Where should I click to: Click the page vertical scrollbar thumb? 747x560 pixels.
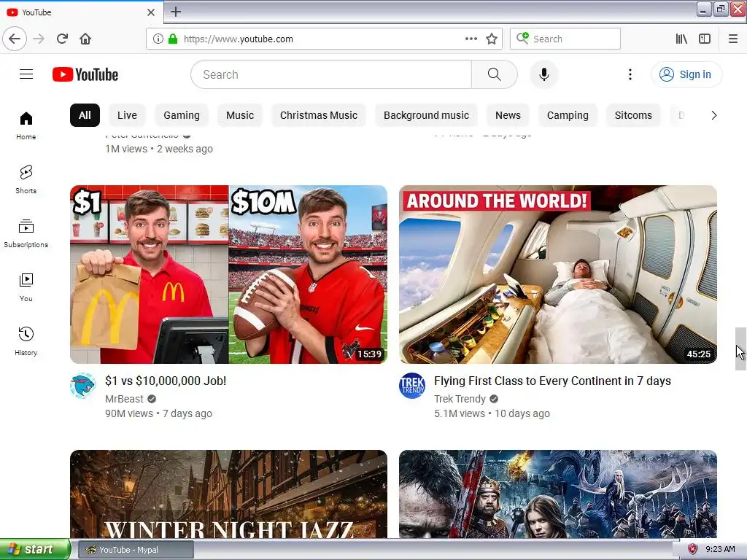tap(740, 349)
